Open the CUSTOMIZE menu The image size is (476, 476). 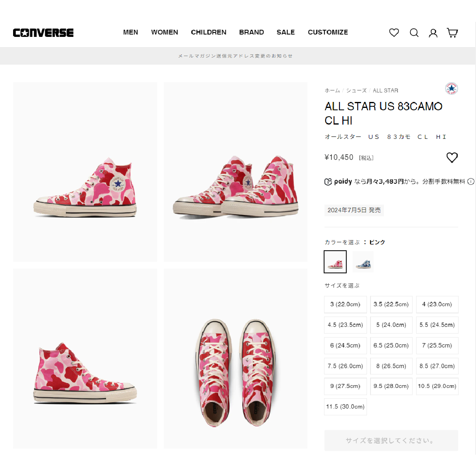tap(328, 32)
